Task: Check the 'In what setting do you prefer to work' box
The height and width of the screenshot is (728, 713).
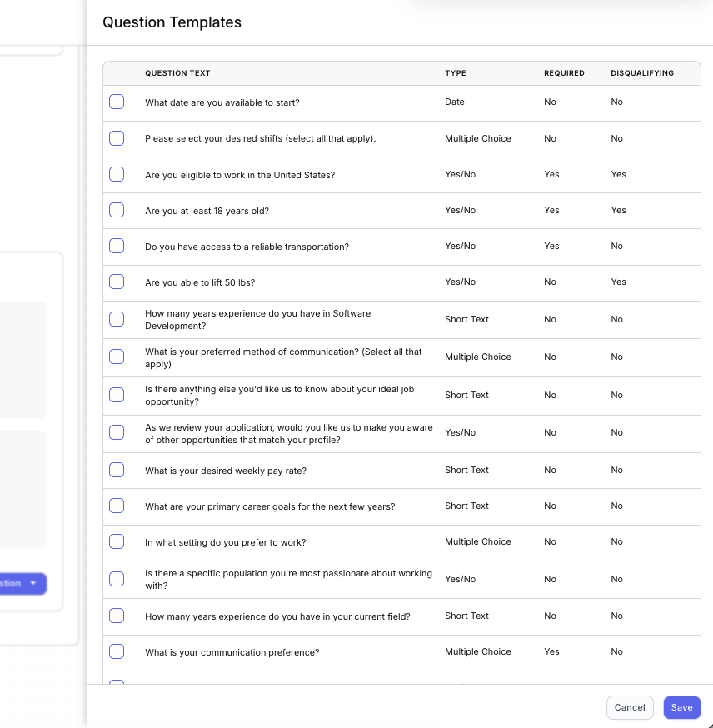Action: pos(117,542)
